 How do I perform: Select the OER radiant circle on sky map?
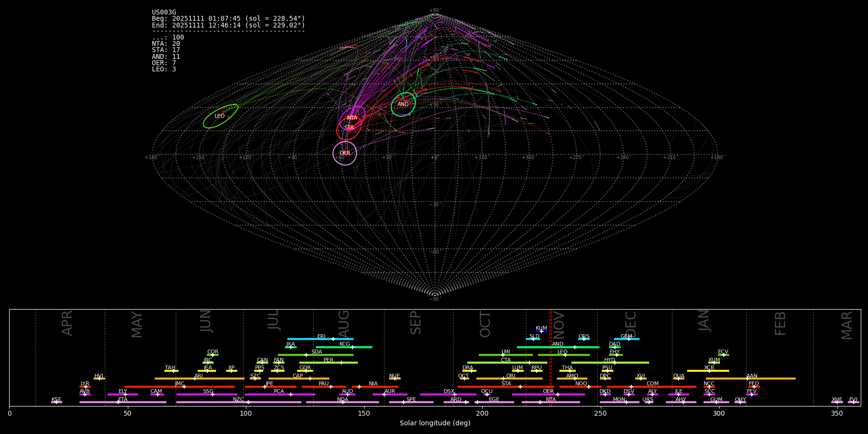(x=345, y=153)
